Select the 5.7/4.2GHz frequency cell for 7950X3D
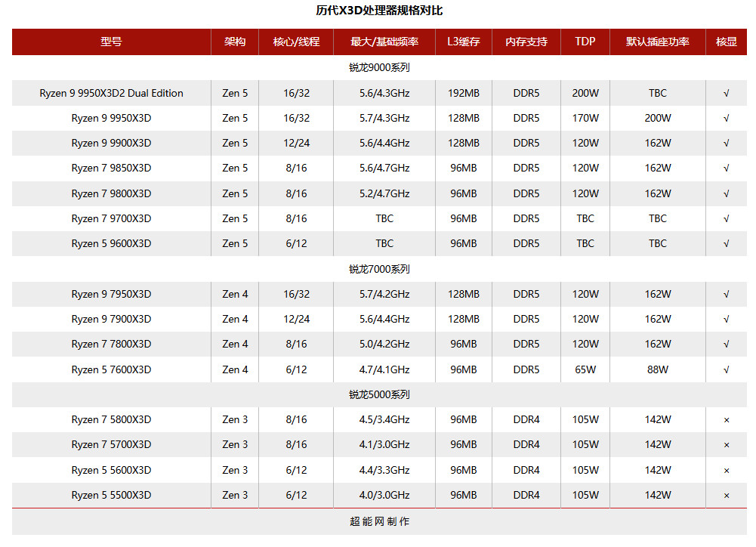756x547 pixels. point(384,294)
